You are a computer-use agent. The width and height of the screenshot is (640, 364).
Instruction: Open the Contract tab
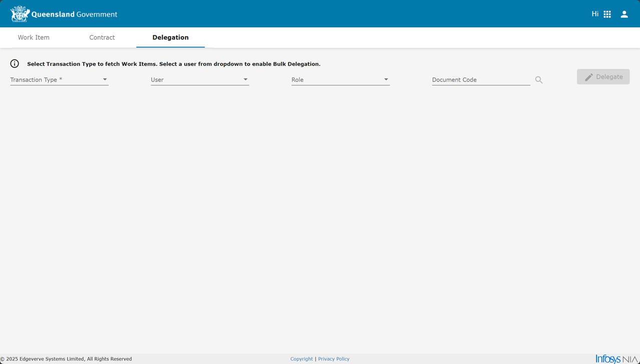point(102,37)
